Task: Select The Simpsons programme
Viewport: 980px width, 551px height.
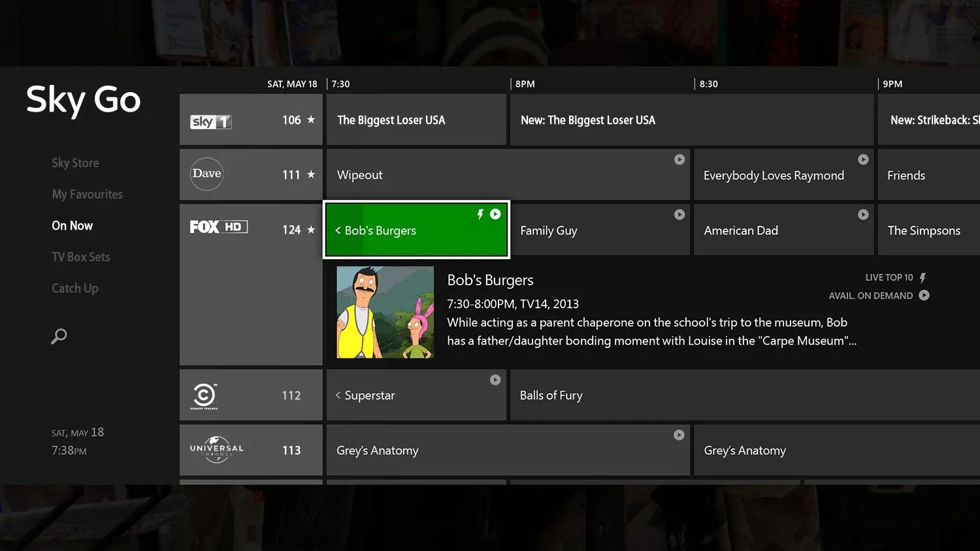Action: 928,230
